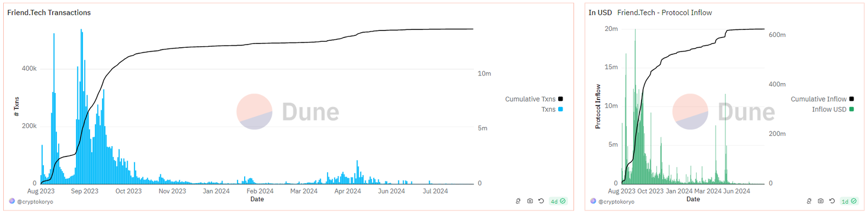
Task: Click the black Cumulative Txns color swatch
Action: [560, 99]
